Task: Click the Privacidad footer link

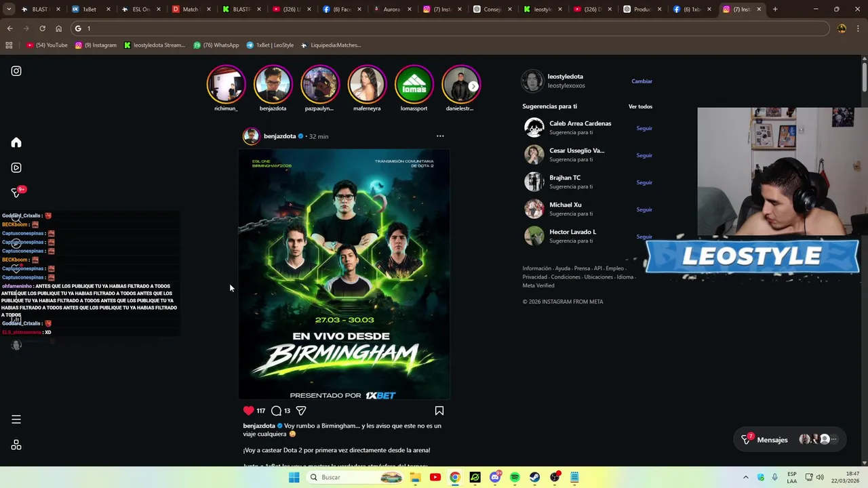Action: point(534,277)
